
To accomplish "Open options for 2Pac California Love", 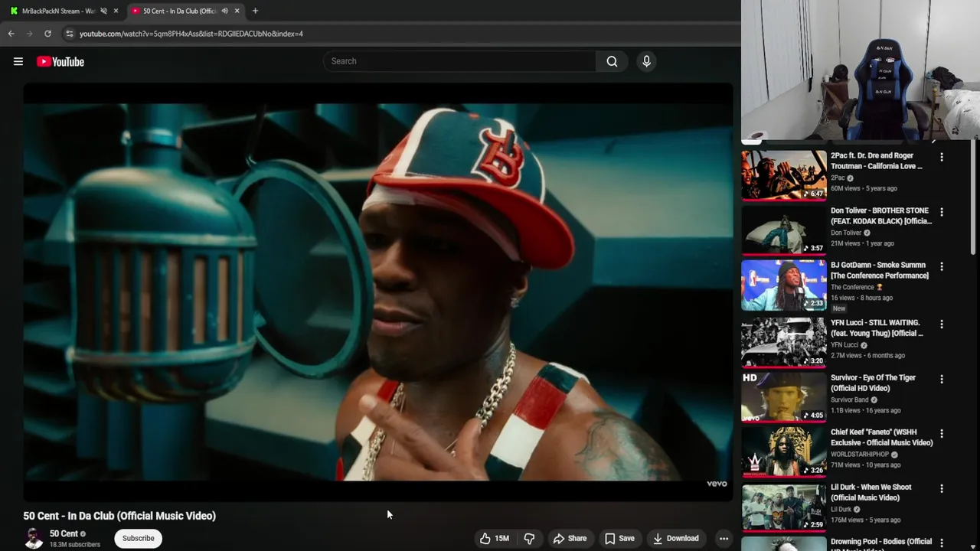I will 942,157.
